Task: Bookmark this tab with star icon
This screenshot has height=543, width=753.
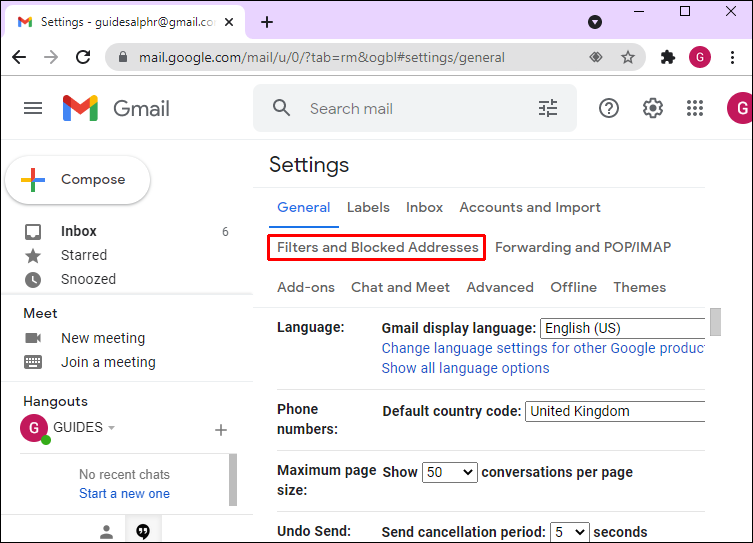Action: coord(628,57)
